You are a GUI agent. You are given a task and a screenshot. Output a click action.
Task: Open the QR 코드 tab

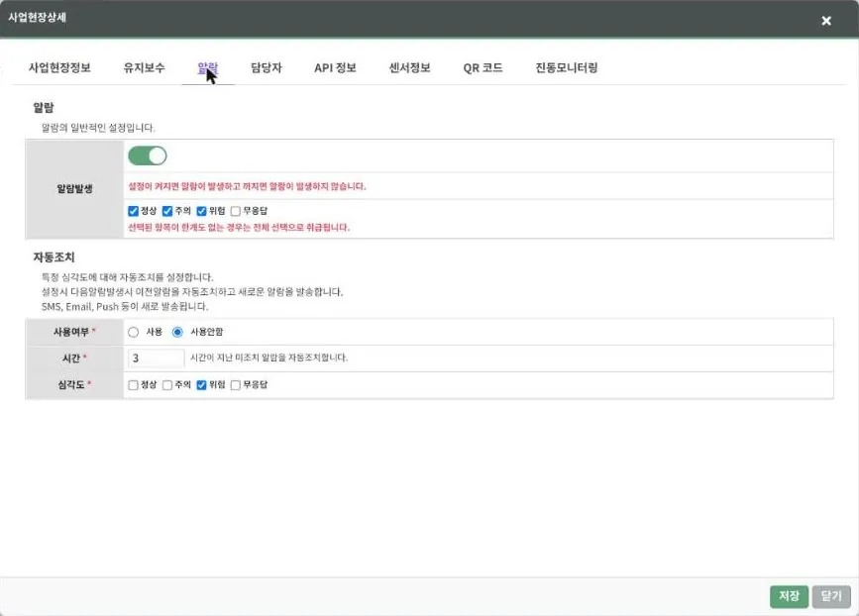483,68
